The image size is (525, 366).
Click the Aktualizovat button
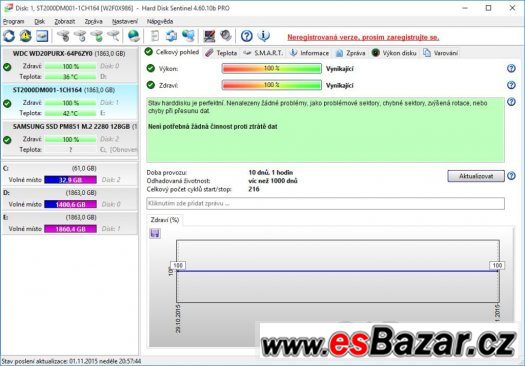point(476,176)
